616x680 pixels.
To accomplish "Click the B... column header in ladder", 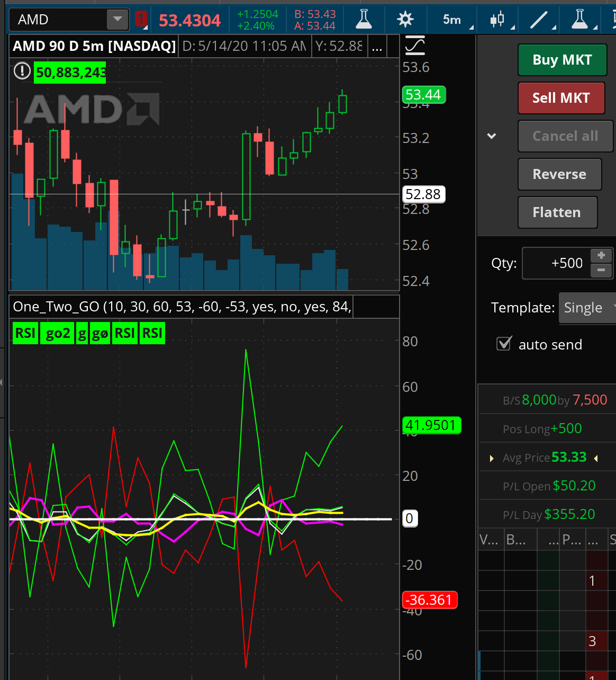I will coord(520,540).
